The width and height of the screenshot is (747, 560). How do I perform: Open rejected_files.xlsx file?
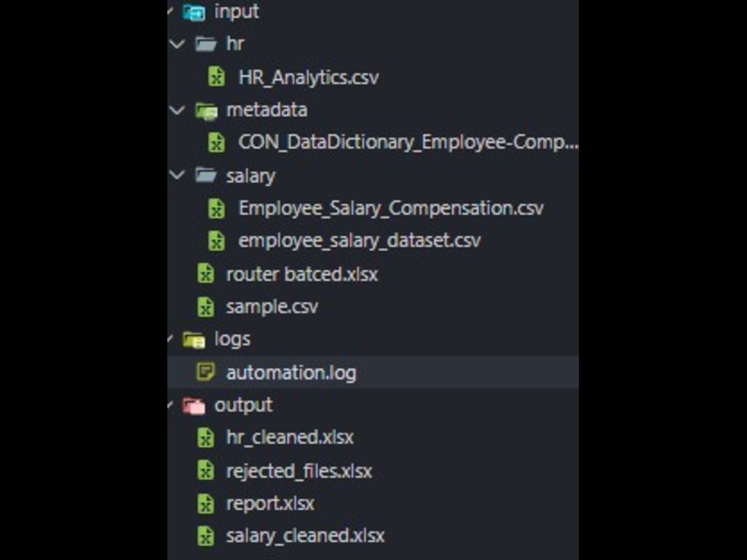(x=299, y=471)
